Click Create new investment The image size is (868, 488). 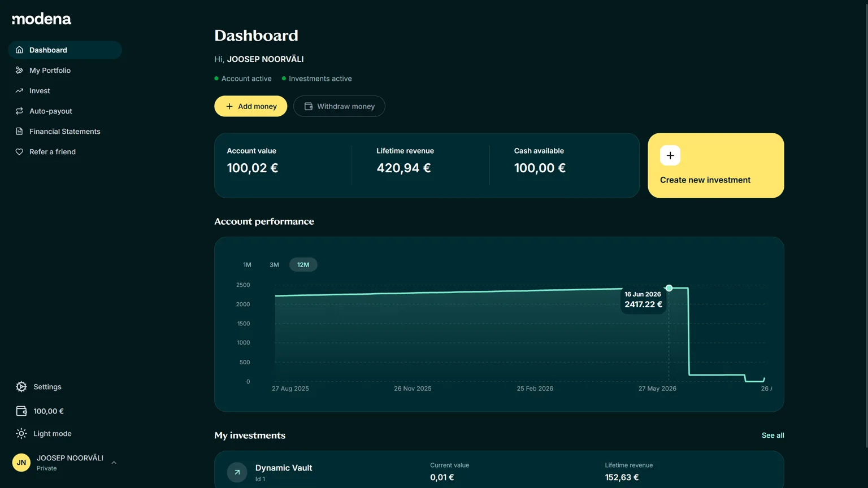tap(716, 165)
